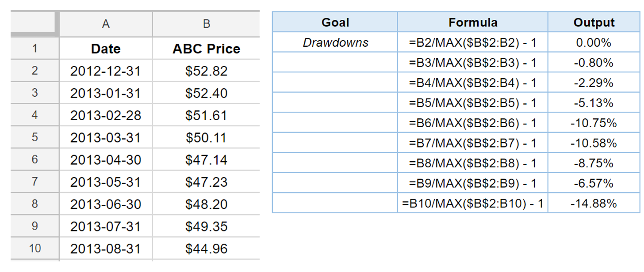Click the -10.75% output cell

pyautogui.click(x=594, y=123)
